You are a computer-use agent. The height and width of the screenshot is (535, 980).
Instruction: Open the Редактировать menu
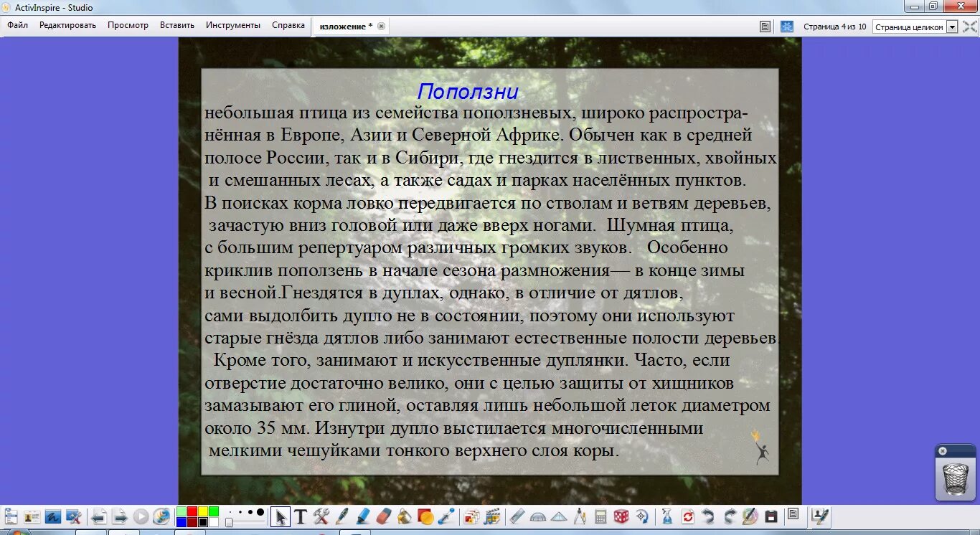tap(67, 25)
